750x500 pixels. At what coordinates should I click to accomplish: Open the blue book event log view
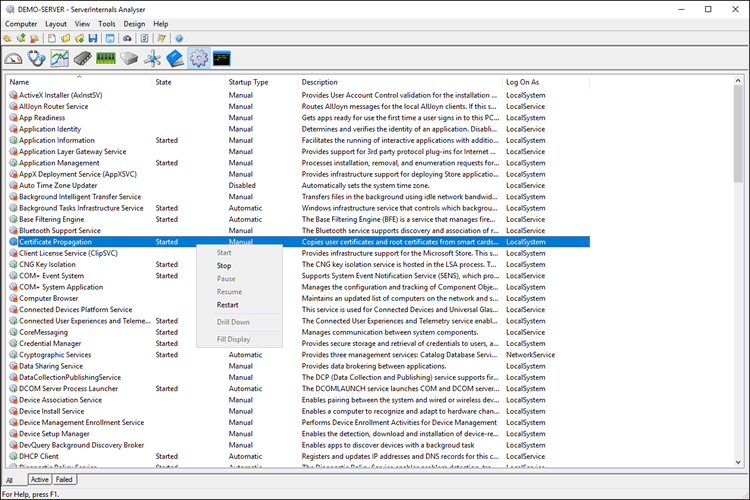tap(176, 58)
